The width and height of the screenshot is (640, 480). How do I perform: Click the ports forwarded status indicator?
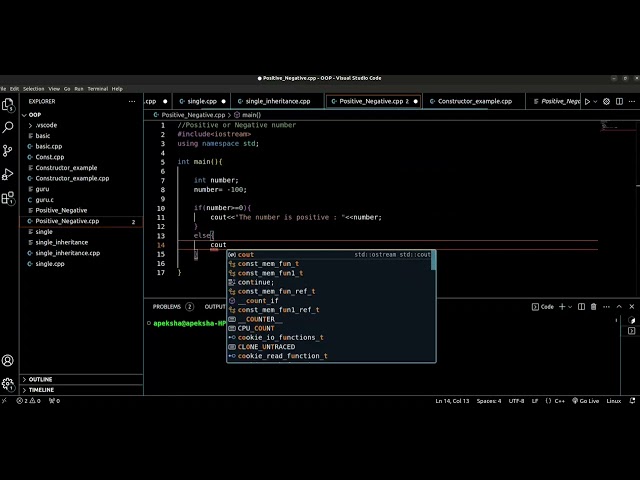coord(54,401)
